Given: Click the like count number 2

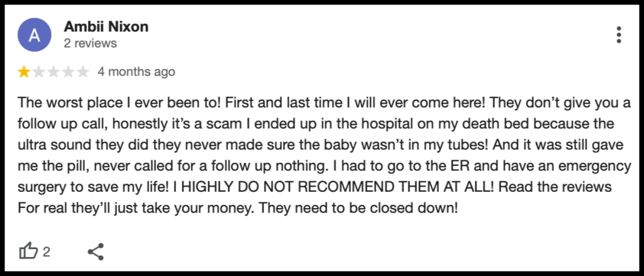Looking at the screenshot, I should pyautogui.click(x=47, y=251).
